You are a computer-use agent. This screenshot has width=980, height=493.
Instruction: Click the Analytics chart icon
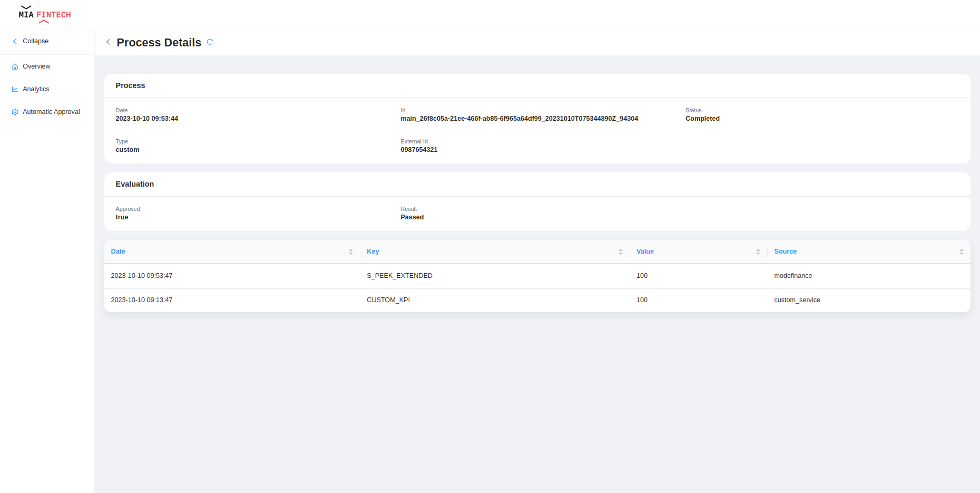pyautogui.click(x=15, y=90)
